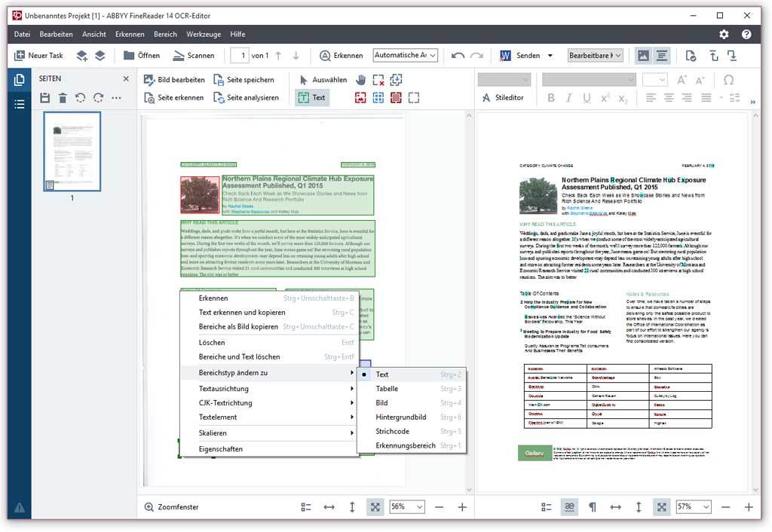Viewport: 772px width, 532px height.
Task: Click the Erkennen toolbar button
Action: (x=342, y=56)
